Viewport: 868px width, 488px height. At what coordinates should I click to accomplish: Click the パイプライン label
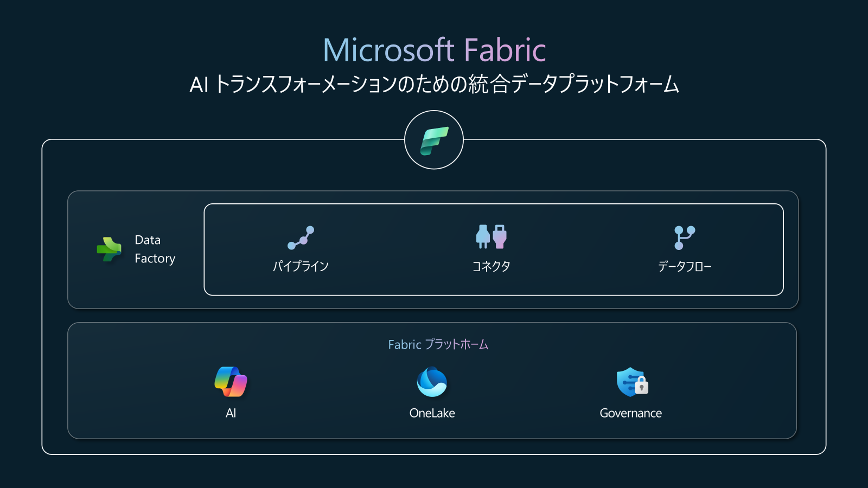[x=301, y=266]
